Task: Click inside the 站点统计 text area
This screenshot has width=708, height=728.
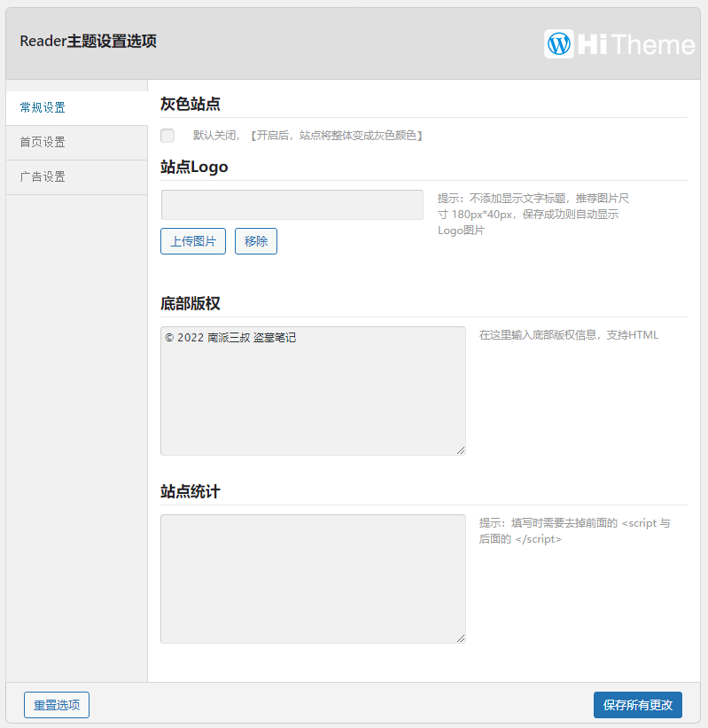Action: coord(312,578)
